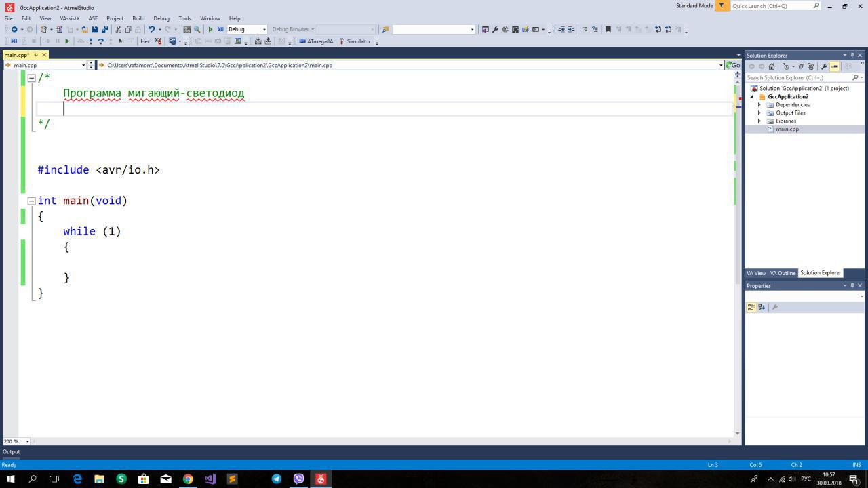Open Windows Action Center notifications
The image size is (868, 488).
(854, 479)
